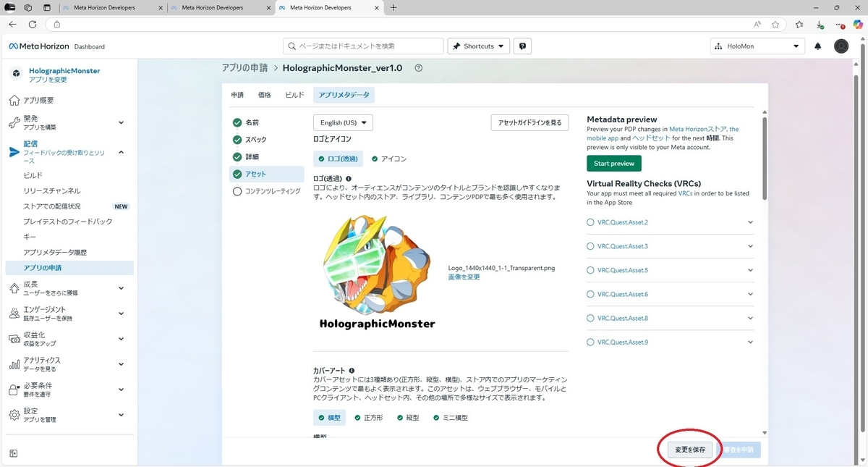Select VRC.Quest.Asset.3 circle indicator
Screen dimensions: 868x467
[x=590, y=246]
